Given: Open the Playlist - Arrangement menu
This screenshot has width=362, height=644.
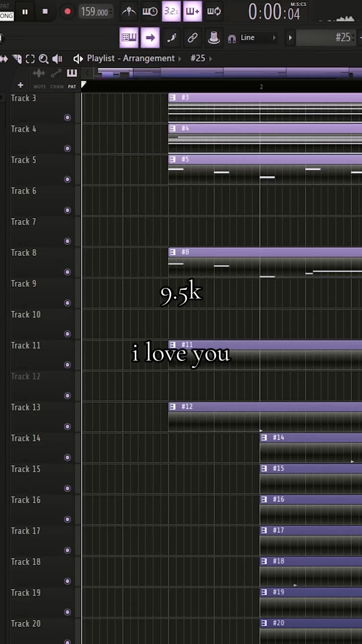Looking at the screenshot, I should tap(131, 58).
